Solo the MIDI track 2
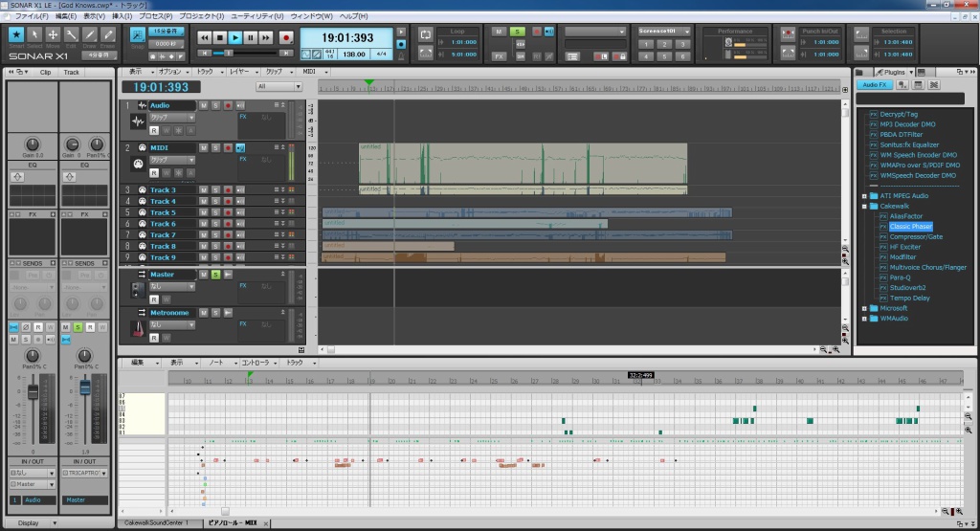 (215, 148)
